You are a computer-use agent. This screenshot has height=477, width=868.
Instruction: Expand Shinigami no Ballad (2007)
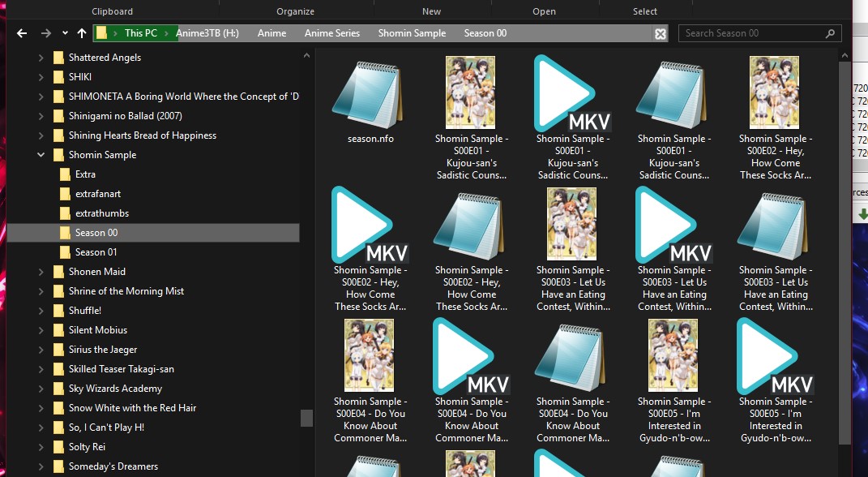41,116
